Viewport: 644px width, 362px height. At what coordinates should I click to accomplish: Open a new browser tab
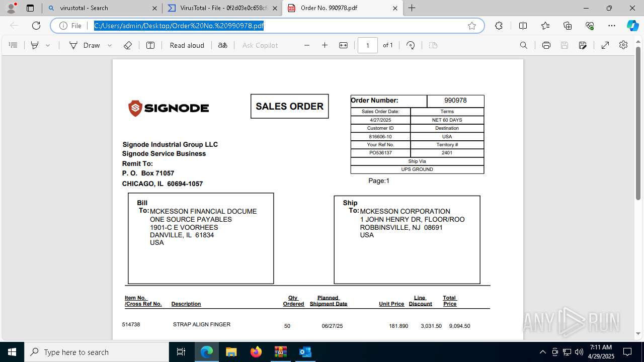coord(412,8)
